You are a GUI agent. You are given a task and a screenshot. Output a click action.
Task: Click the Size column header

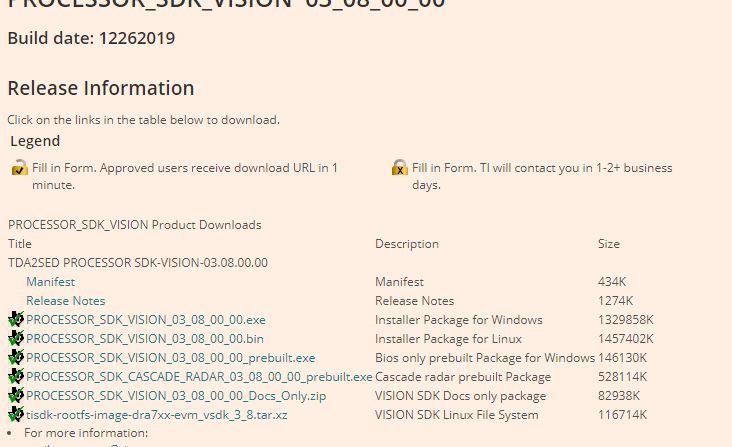click(x=609, y=244)
